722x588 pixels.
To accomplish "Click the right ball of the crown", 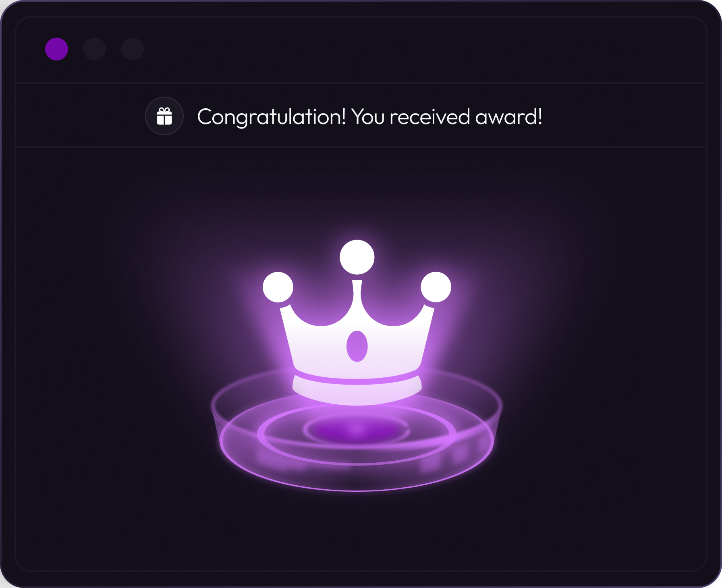I will 436,287.
